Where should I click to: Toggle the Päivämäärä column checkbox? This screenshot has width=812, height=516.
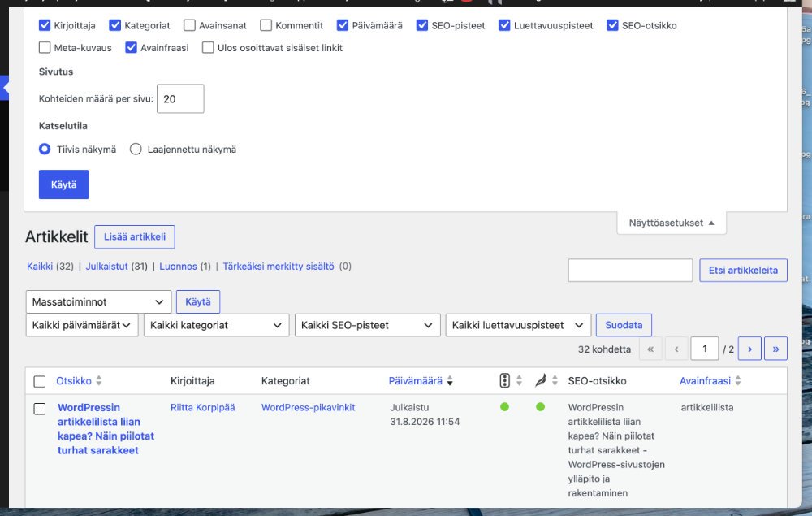[x=343, y=25]
